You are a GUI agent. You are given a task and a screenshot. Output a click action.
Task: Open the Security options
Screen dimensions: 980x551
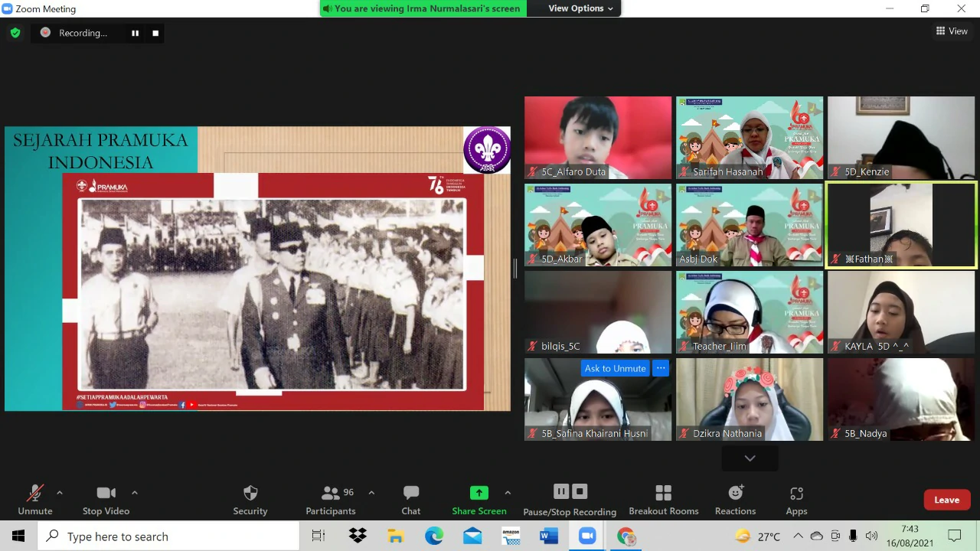click(x=250, y=499)
